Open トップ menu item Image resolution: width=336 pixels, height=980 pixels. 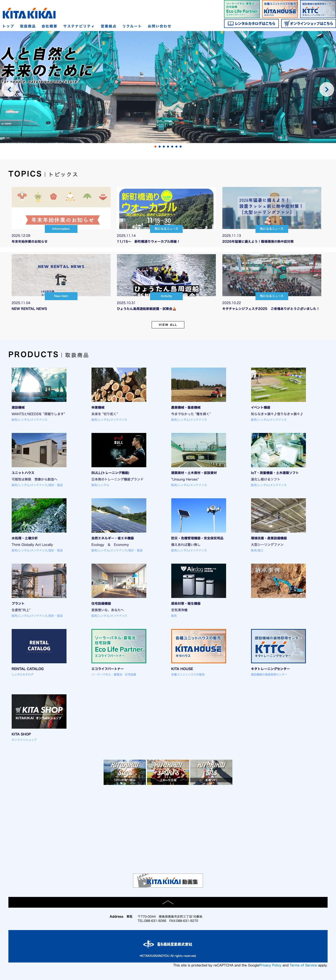point(8,26)
